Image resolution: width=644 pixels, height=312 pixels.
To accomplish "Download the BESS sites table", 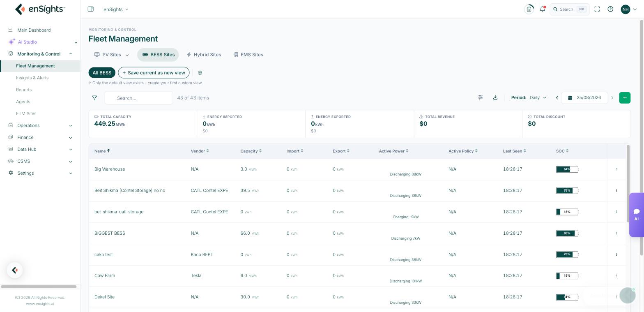I will coord(495,97).
